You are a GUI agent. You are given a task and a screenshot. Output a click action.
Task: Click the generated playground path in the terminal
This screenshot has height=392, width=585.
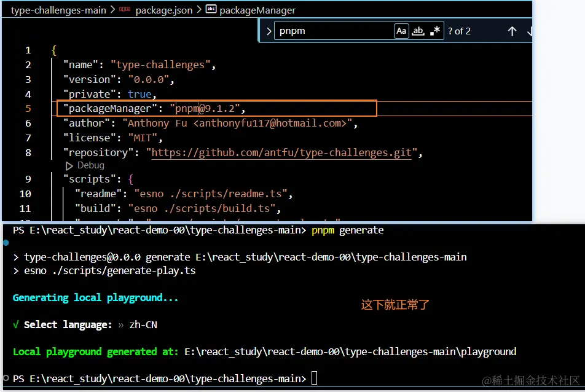click(350, 351)
